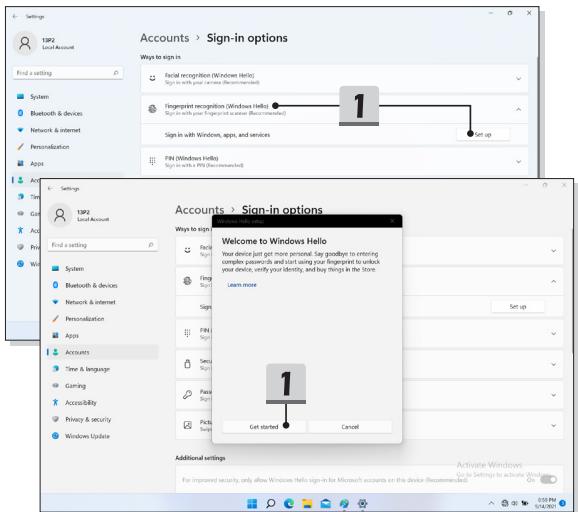This screenshot has height=512, width=578.
Task: Click PIN keypad icon in the front window
Action: (x=187, y=333)
